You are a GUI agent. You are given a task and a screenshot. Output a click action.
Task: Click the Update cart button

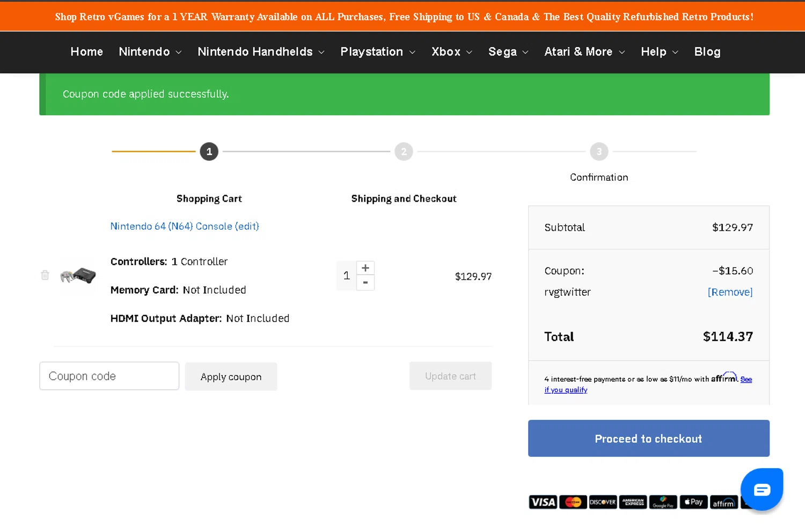point(451,376)
